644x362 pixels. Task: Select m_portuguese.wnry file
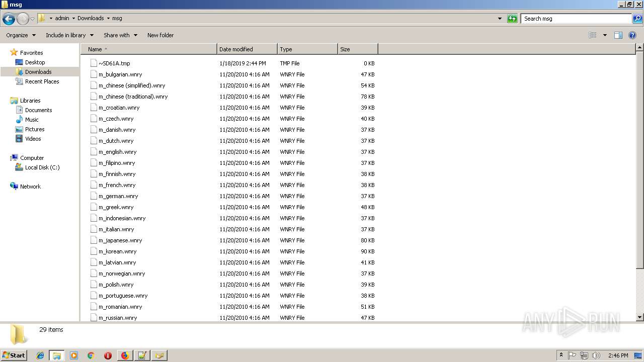pyautogui.click(x=123, y=296)
